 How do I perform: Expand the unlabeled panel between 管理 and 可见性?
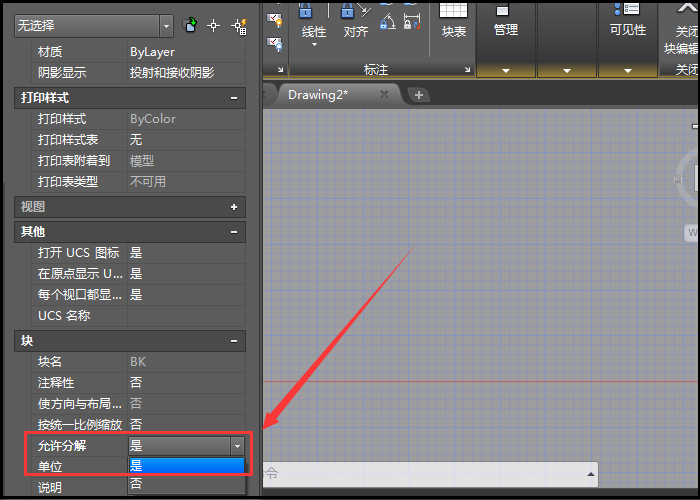tap(567, 71)
